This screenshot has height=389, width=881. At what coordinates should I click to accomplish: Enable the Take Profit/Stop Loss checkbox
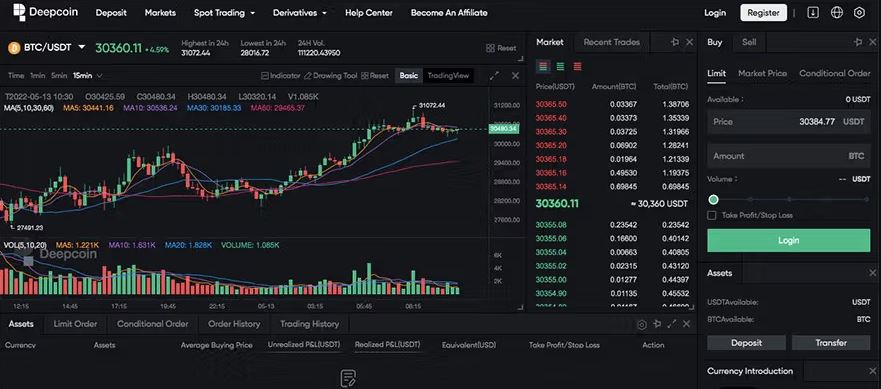712,215
